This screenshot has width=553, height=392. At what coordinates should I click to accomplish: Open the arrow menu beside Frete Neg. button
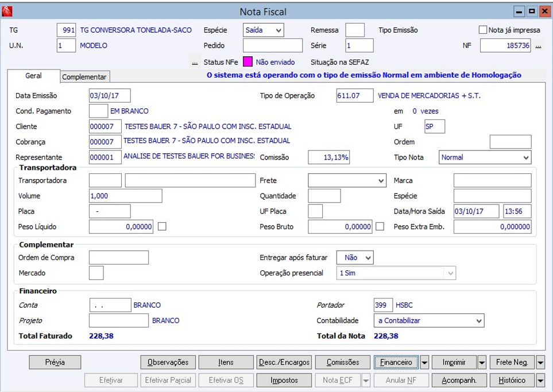coord(540,362)
